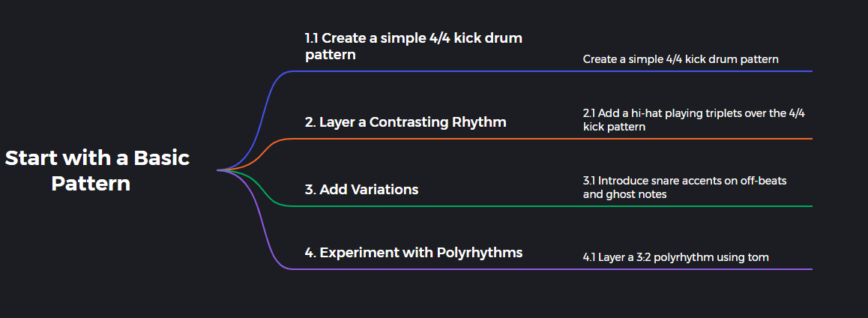Click the blue curved connector to branch 1.1
This screenshot has height=318, width=868.
264,105
